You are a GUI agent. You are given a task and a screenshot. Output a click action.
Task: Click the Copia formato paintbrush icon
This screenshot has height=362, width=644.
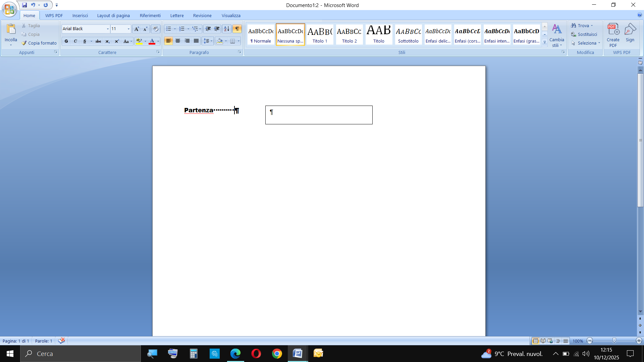coord(24,43)
